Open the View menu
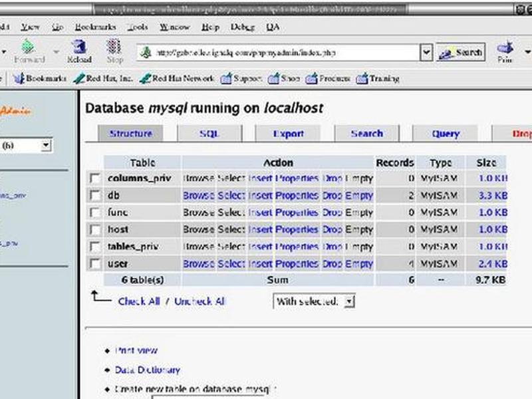The width and height of the screenshot is (532, 399). coord(30,27)
